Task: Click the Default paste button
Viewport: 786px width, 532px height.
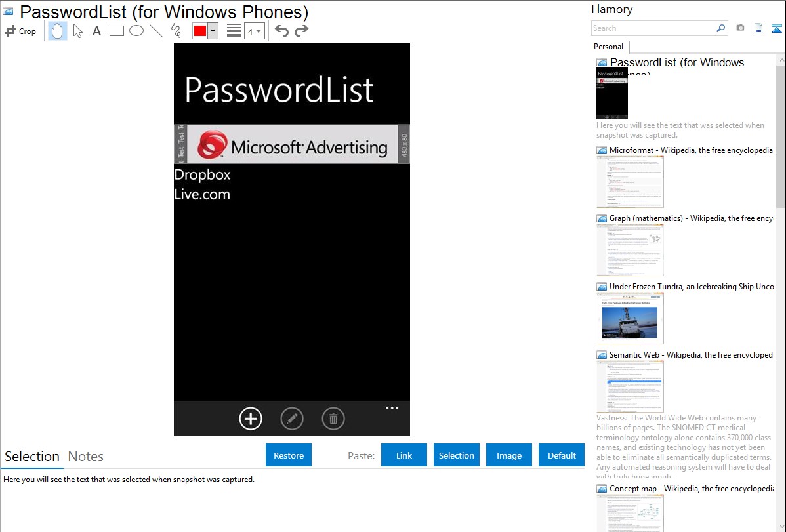Action: pos(562,455)
